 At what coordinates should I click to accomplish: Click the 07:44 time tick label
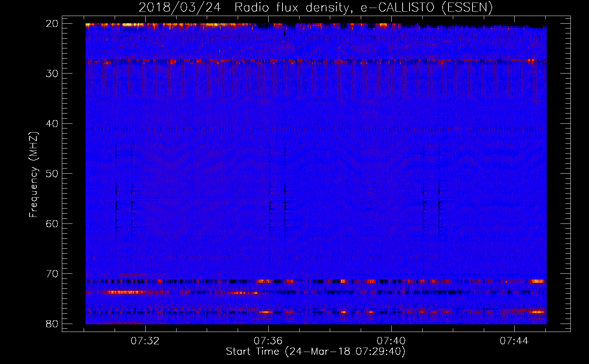tap(514, 341)
